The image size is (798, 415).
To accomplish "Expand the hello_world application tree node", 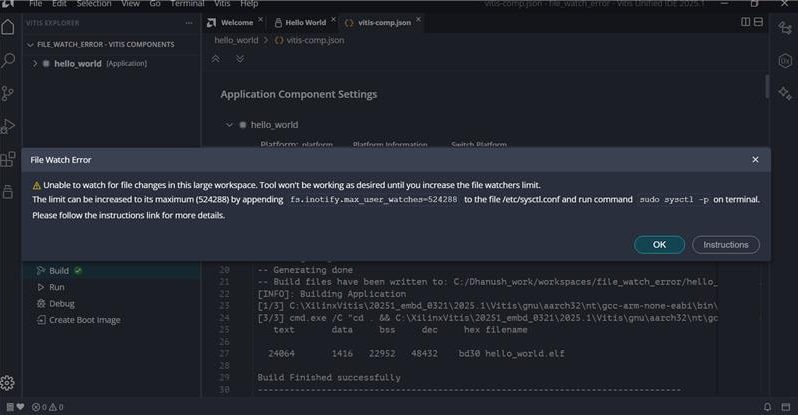I will coord(36,64).
